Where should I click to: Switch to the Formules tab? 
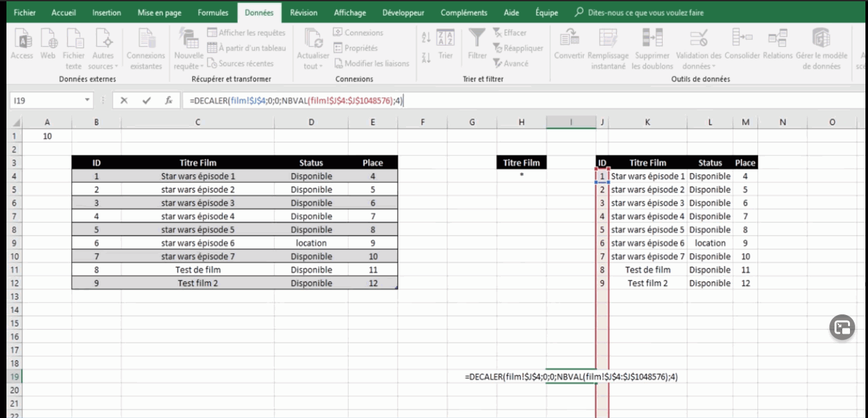point(213,12)
